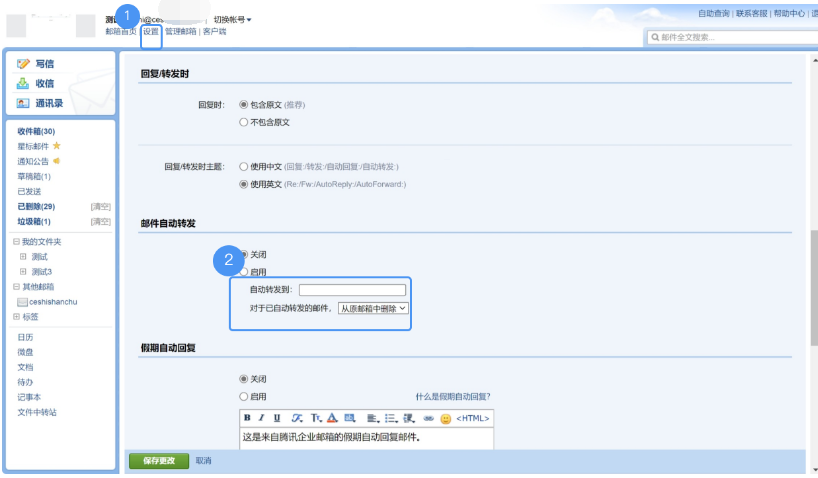Screen dimensions: 818x478
Task: Click the insert link chain icon
Action: coord(429,418)
